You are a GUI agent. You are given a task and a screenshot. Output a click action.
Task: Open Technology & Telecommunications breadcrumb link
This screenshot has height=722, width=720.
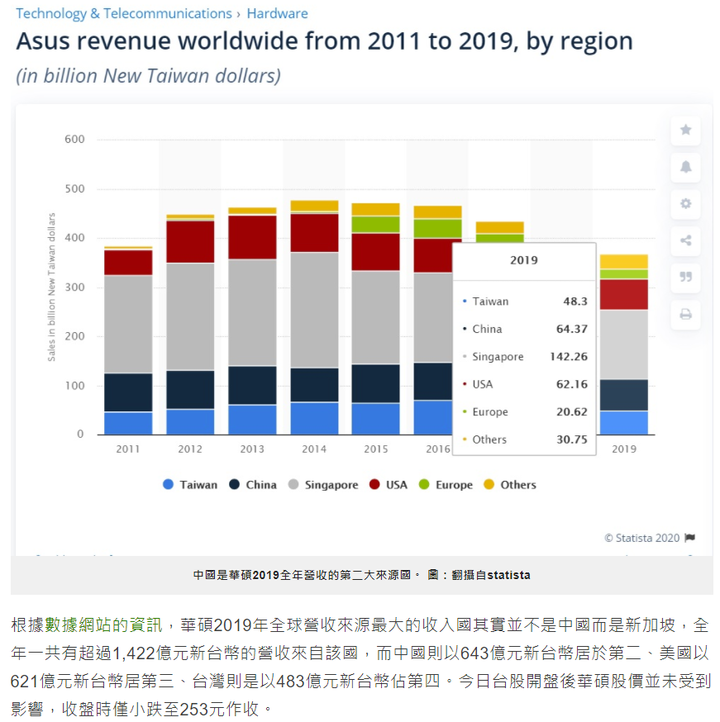124,13
